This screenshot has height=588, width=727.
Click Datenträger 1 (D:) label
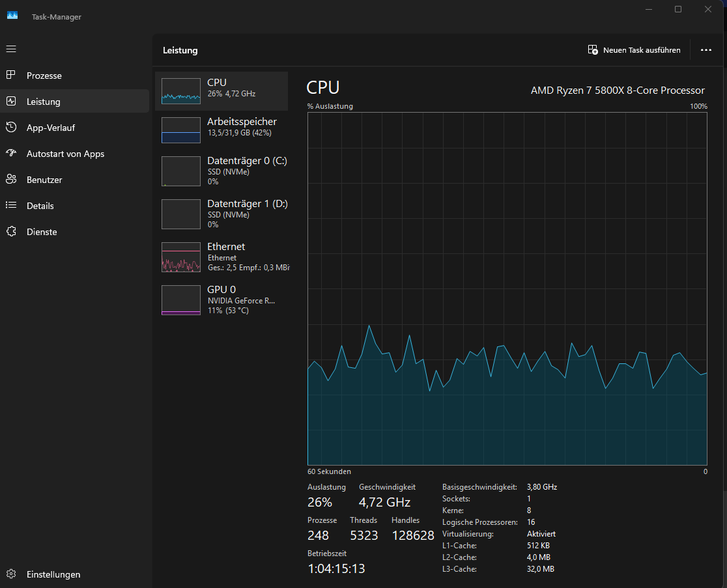(x=248, y=203)
